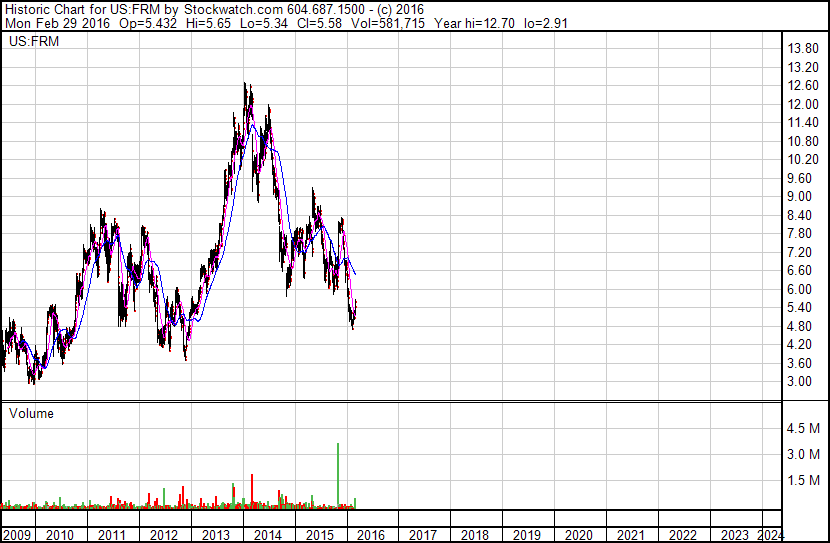Screen dimensions: 830x543
Task: Click the 2024 label at axis end
Action: (771, 535)
